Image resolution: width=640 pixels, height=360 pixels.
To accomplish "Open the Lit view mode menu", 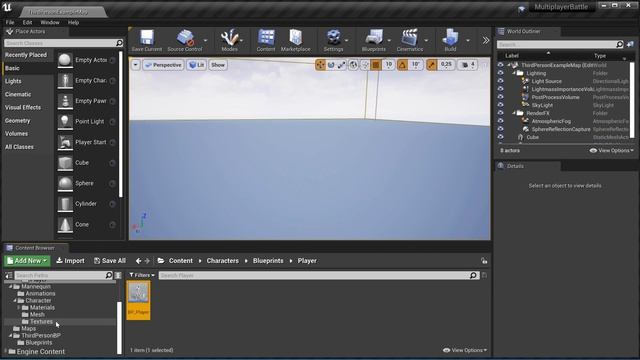I will [196, 65].
